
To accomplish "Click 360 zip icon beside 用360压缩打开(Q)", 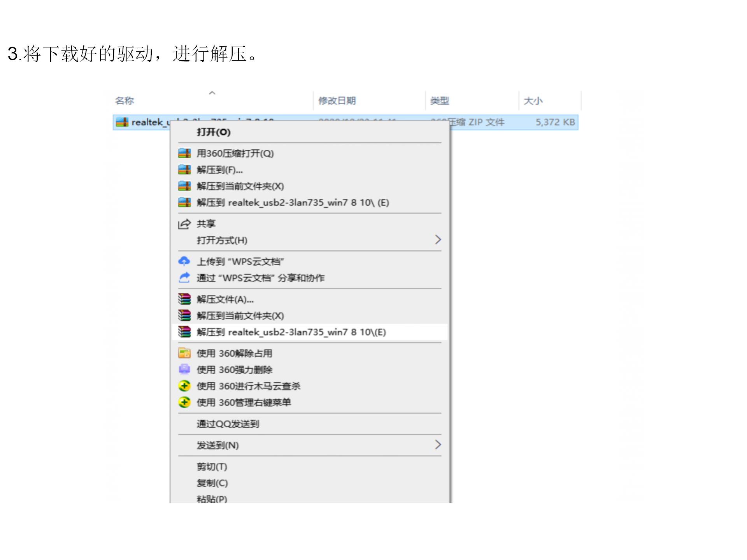I will pos(184,153).
